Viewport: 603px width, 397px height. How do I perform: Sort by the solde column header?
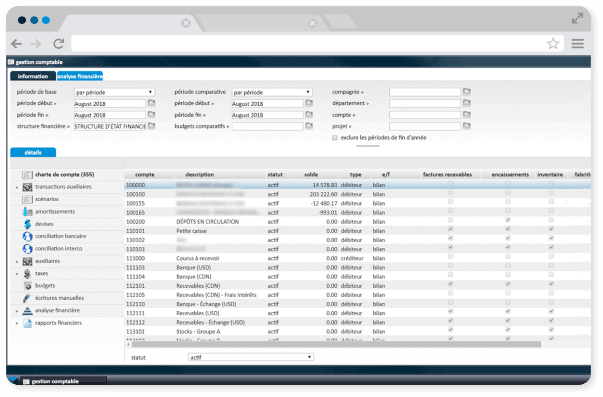click(x=311, y=175)
